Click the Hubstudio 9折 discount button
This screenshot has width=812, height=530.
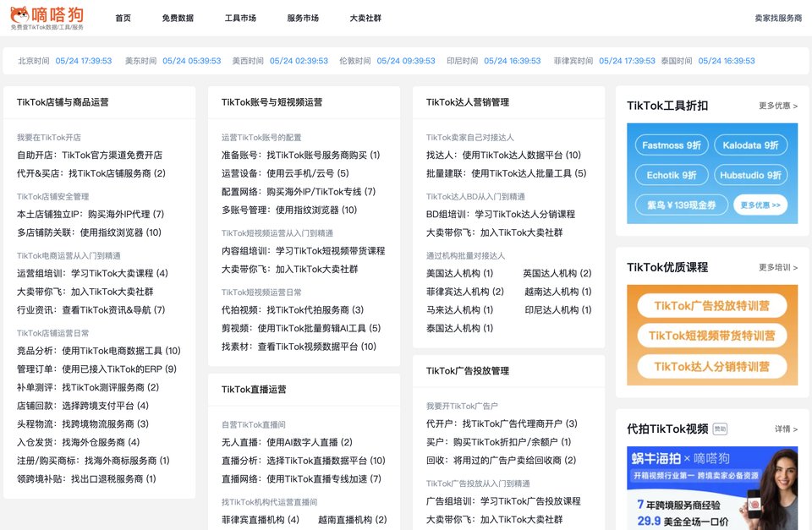(x=751, y=176)
